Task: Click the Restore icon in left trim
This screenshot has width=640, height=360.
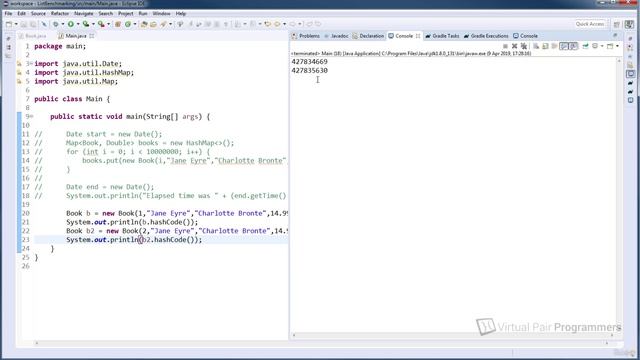Action: point(9,38)
